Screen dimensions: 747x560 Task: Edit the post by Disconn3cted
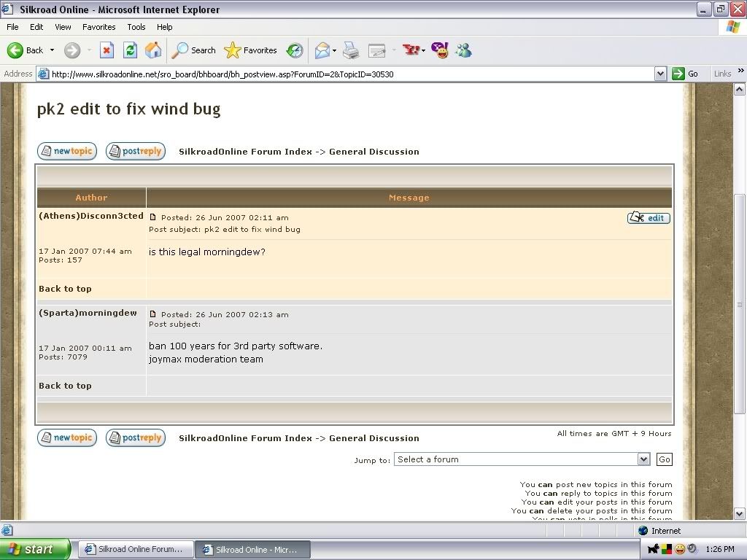(x=649, y=218)
